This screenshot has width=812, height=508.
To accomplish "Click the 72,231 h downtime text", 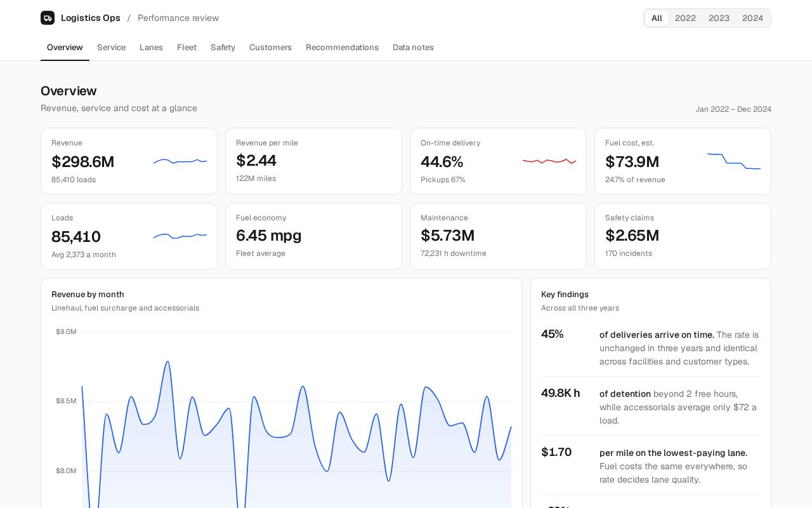I will (x=454, y=253).
